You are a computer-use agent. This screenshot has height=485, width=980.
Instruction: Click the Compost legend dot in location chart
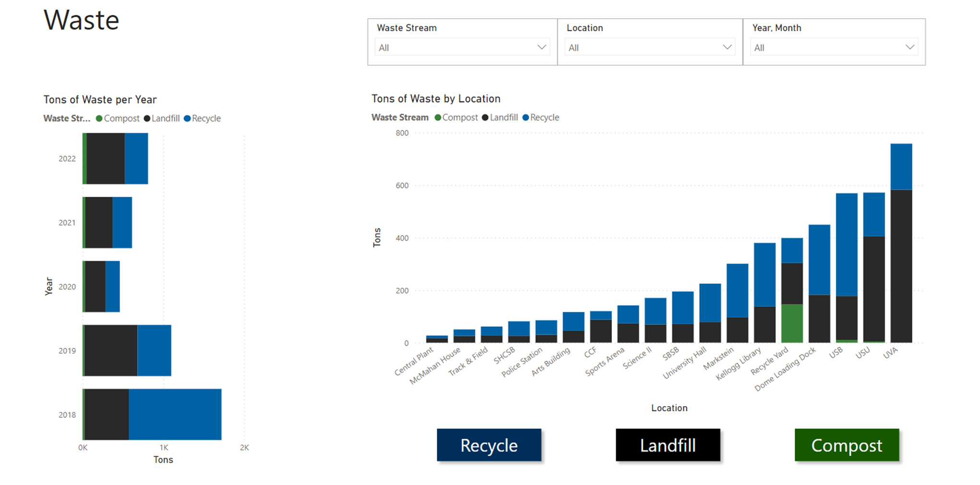pyautogui.click(x=437, y=117)
